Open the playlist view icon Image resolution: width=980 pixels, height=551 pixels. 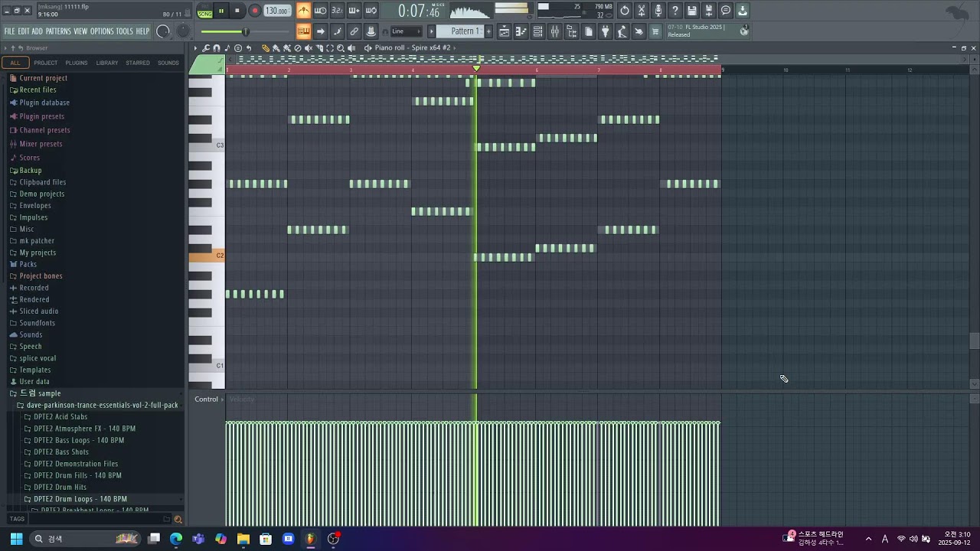[x=505, y=31]
